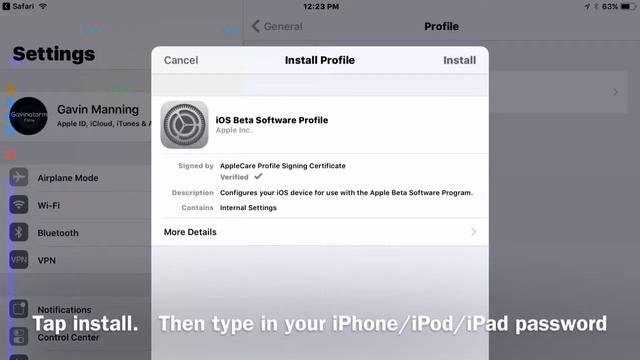Click the Wi-Fi status bar icon
640x360 pixels.
pos(43,7)
